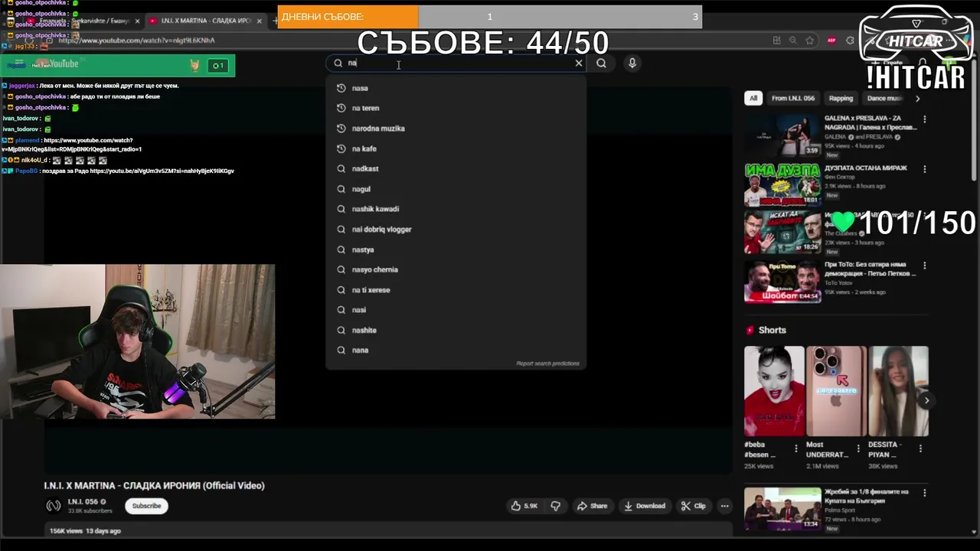Choose the 'na kafe' suggestion
980x551 pixels.
click(456, 148)
